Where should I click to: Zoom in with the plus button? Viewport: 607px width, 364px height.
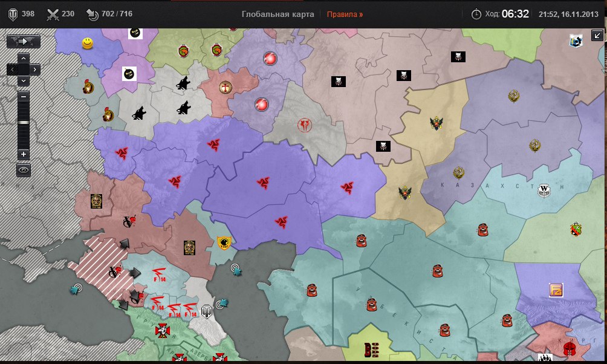(24, 154)
